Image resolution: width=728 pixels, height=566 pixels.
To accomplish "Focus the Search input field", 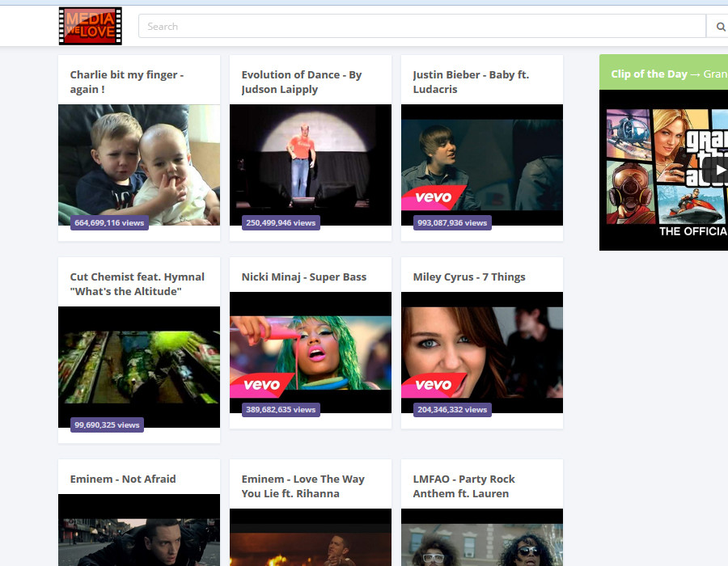I will tap(422, 26).
